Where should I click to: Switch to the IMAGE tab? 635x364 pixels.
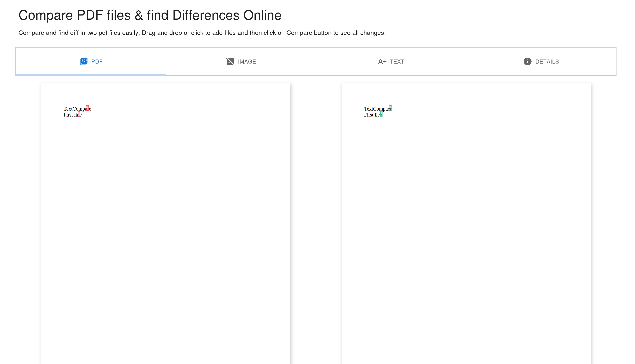pos(241,61)
